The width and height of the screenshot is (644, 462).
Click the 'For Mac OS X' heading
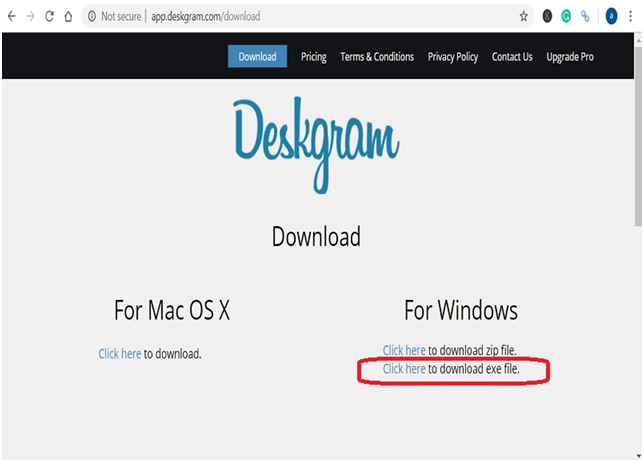click(172, 310)
